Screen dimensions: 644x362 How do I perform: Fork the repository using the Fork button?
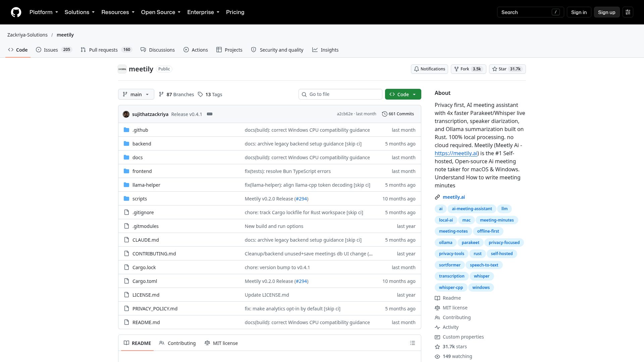[469, 69]
